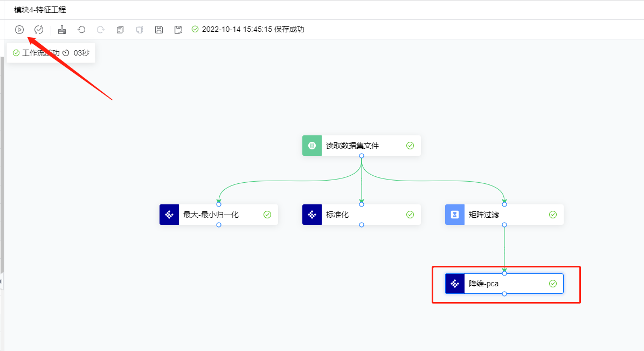Select the 标准化 node label
The width and height of the screenshot is (644, 351).
(337, 215)
